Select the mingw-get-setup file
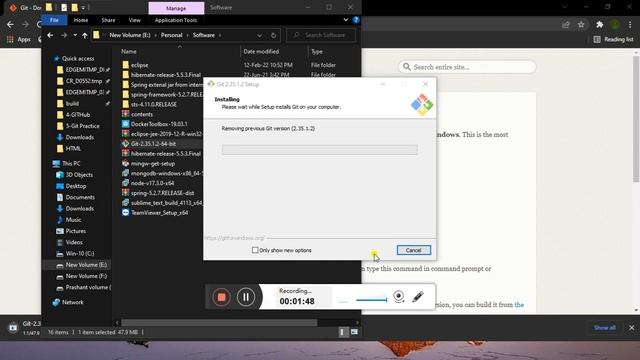 [153, 164]
